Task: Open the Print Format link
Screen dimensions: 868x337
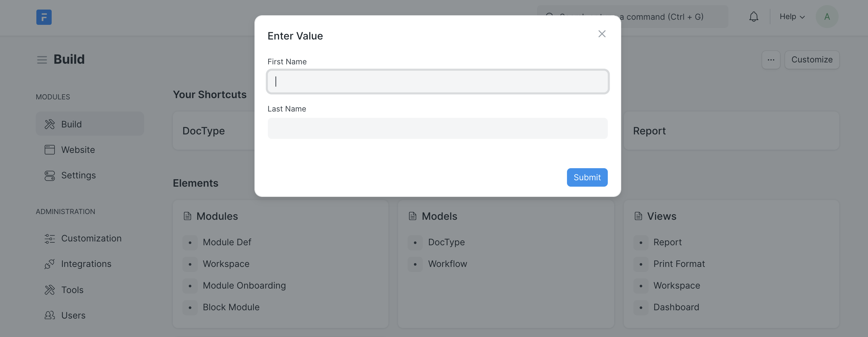Action: tap(679, 264)
